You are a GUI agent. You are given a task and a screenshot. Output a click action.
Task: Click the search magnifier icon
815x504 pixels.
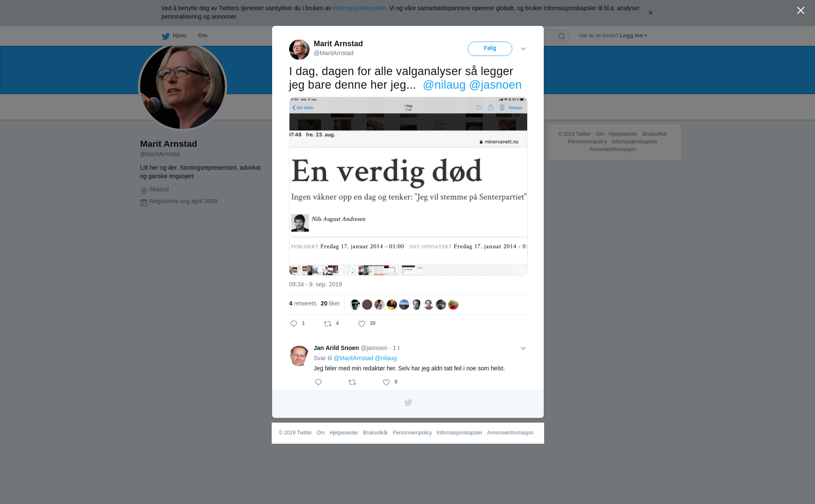[561, 36]
